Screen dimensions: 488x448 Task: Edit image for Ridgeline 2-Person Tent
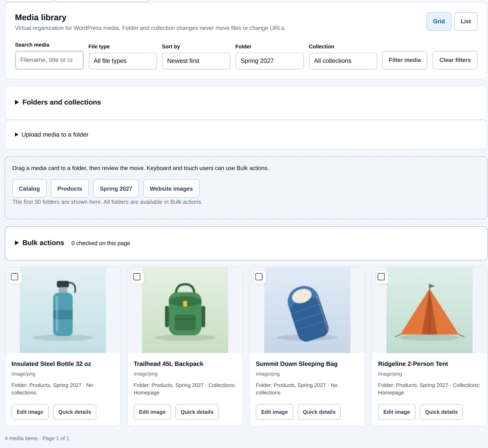[396, 412]
